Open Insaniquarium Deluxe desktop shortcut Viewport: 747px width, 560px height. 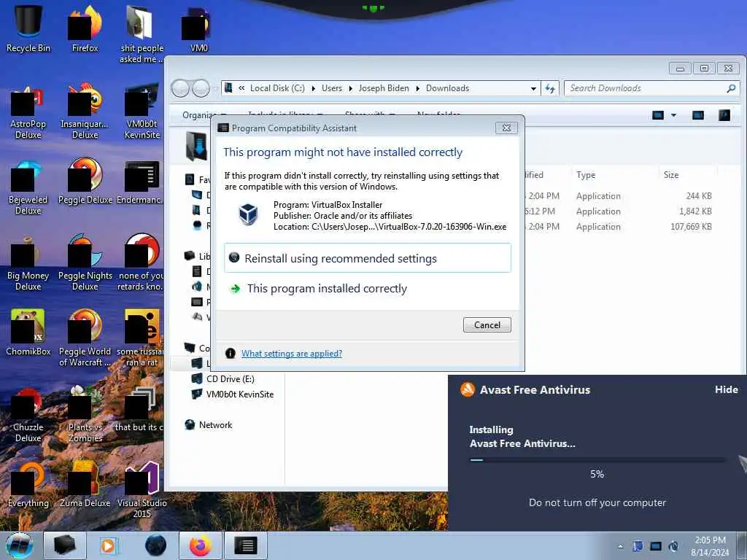[x=85, y=112]
